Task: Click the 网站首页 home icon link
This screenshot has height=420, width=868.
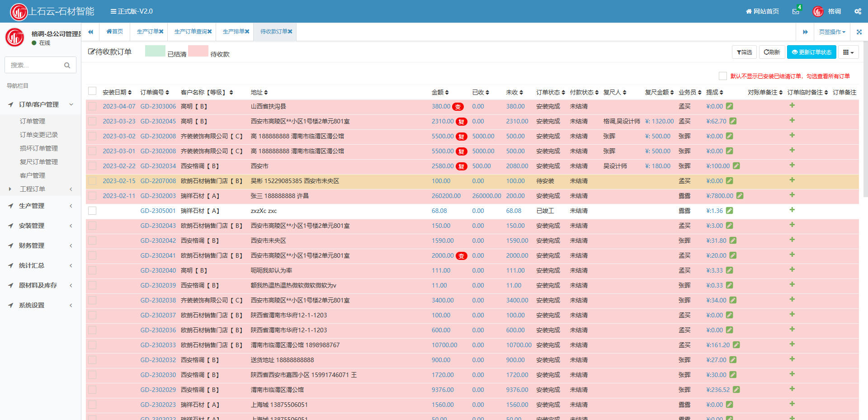Action: [762, 11]
